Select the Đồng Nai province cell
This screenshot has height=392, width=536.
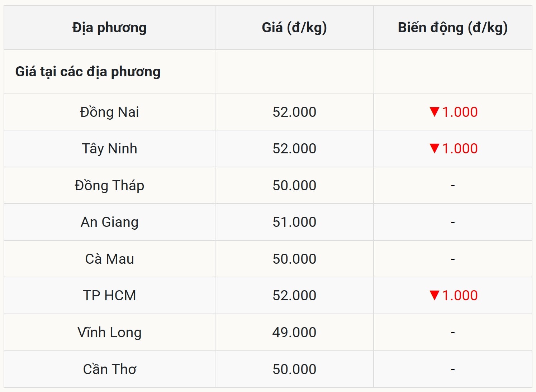[109, 112]
